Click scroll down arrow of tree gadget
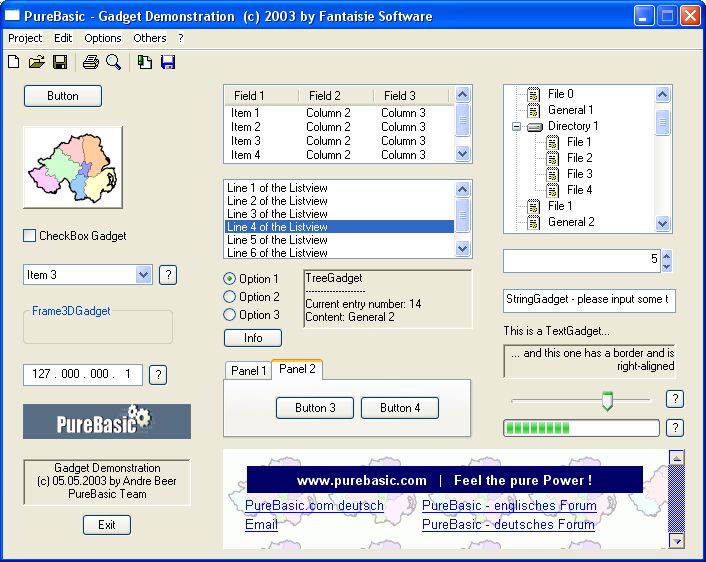 [662, 223]
